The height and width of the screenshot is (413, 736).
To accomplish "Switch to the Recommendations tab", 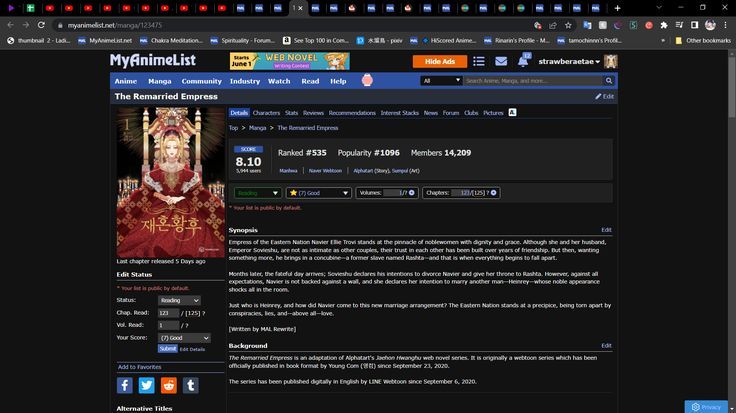I will (352, 113).
